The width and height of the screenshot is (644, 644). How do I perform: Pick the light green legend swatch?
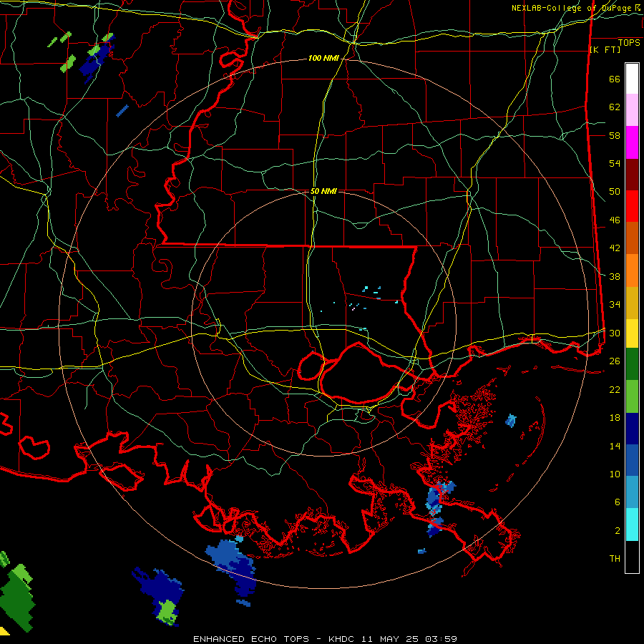632,396
